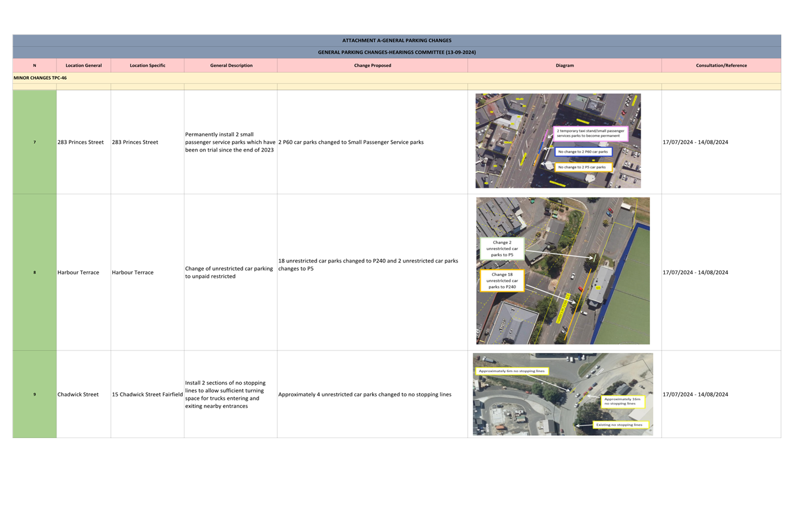Click the 'Diagram' column header
The width and height of the screenshot is (794, 532).
565,65
